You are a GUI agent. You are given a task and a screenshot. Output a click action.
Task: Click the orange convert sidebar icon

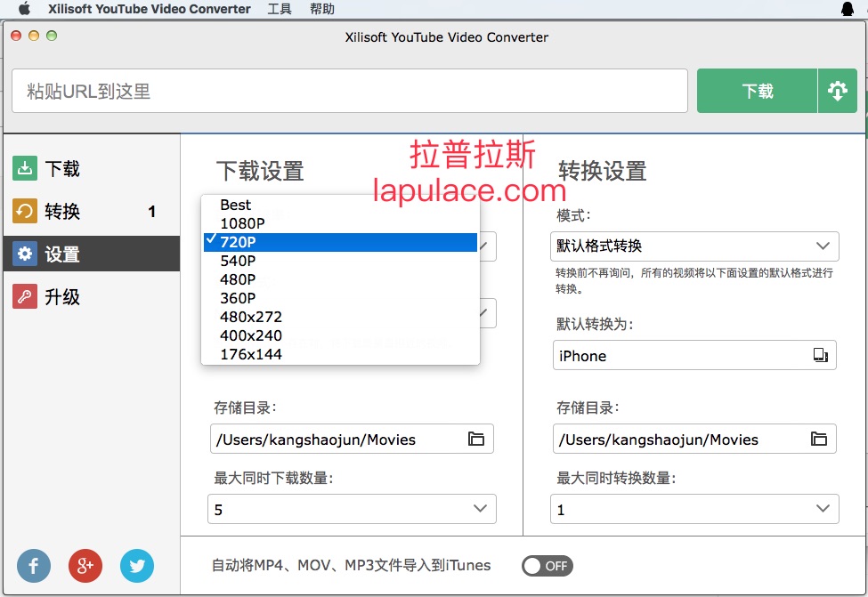coord(24,211)
